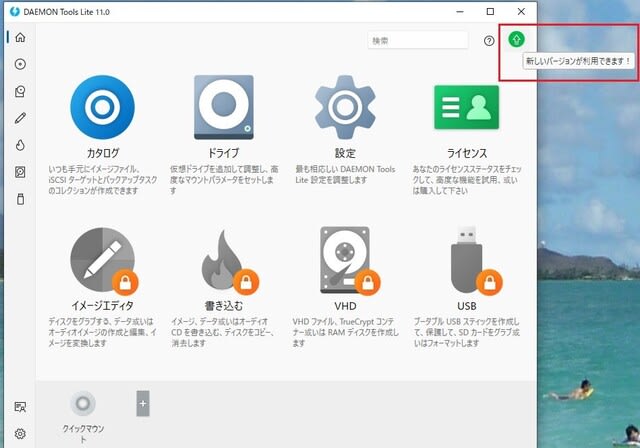The width and height of the screenshot is (640, 448).
Task: Open the locked 書き込む flame tile
Action: [229, 262]
